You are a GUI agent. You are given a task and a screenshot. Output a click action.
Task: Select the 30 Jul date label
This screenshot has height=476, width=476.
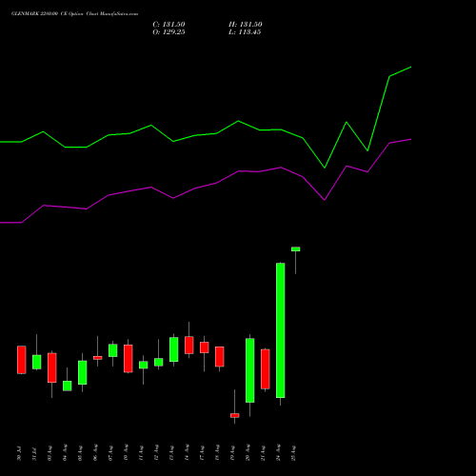tap(19, 453)
